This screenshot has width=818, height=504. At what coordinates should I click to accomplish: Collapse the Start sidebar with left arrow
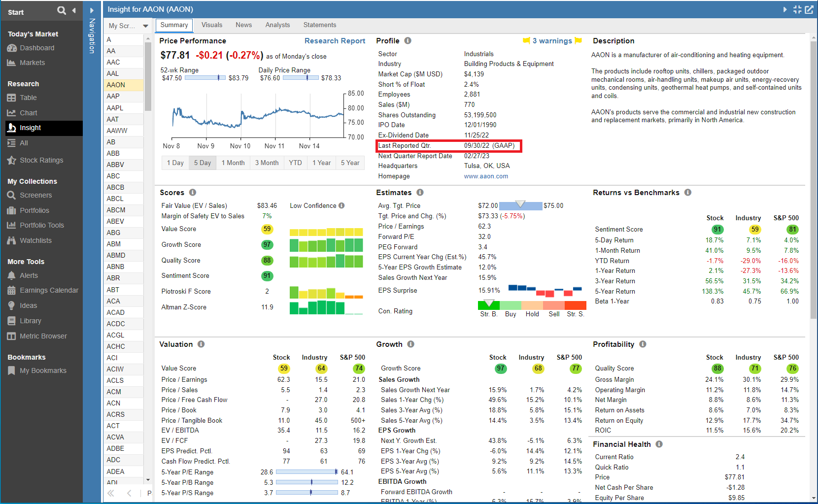pyautogui.click(x=74, y=10)
